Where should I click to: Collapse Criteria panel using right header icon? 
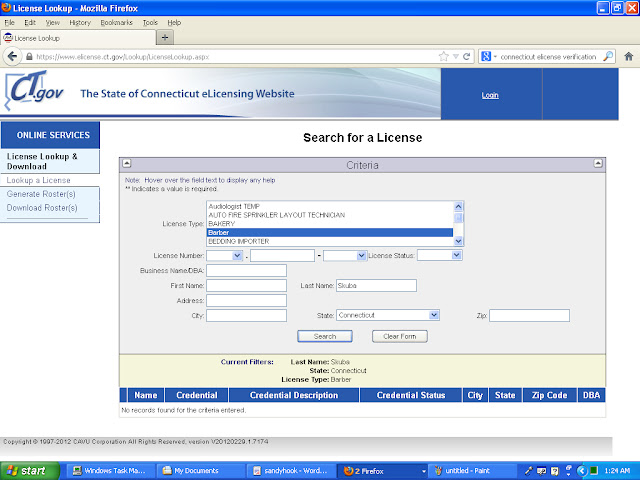pos(598,164)
